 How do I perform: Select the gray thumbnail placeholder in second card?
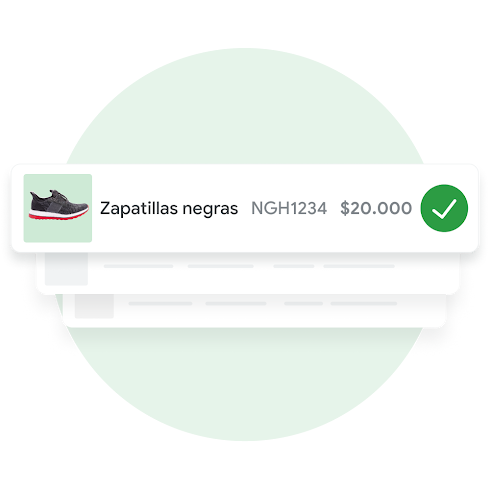coord(66,269)
